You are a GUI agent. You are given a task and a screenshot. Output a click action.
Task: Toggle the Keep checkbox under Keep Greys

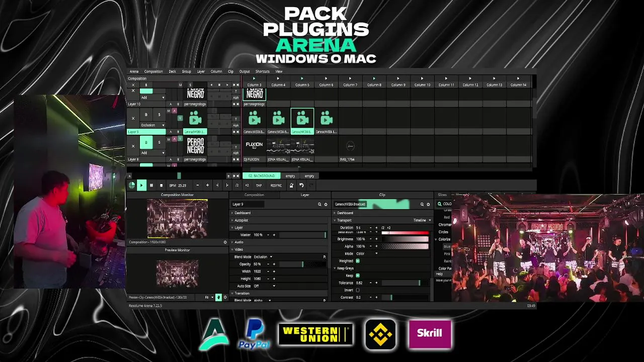coord(358,276)
